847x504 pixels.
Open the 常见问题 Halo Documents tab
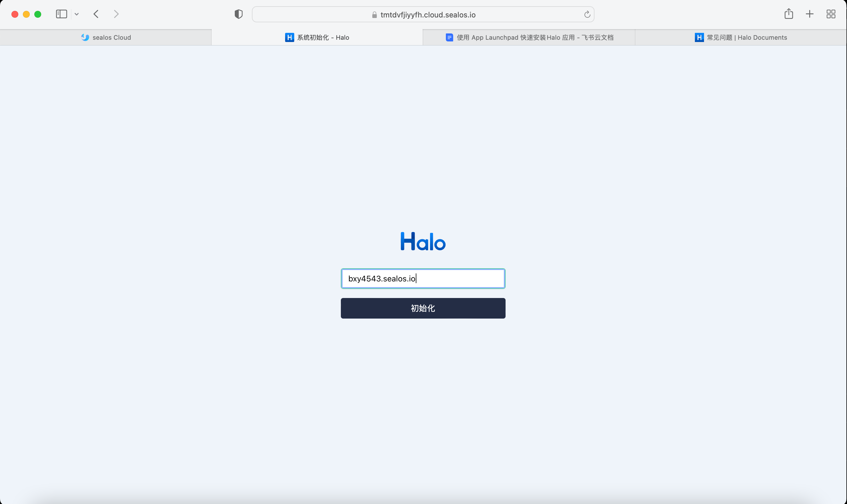tap(741, 37)
